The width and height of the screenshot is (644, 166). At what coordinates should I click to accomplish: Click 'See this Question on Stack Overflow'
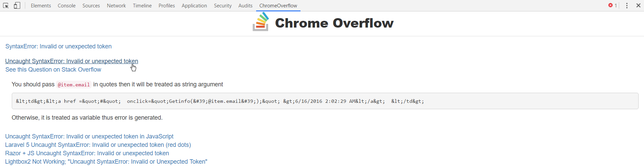tap(53, 70)
